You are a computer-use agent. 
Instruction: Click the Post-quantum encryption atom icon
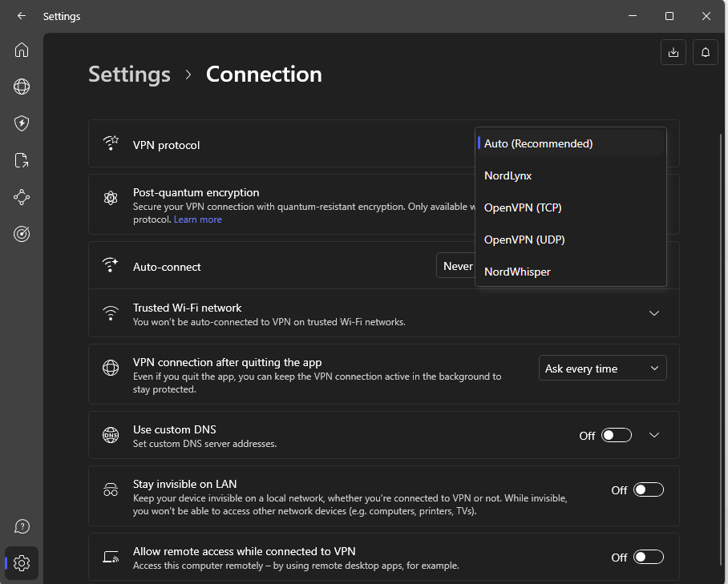click(111, 198)
